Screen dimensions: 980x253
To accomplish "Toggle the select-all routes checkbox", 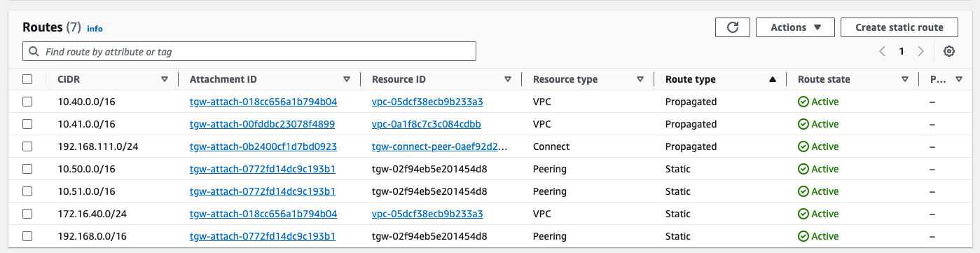I will [x=27, y=79].
